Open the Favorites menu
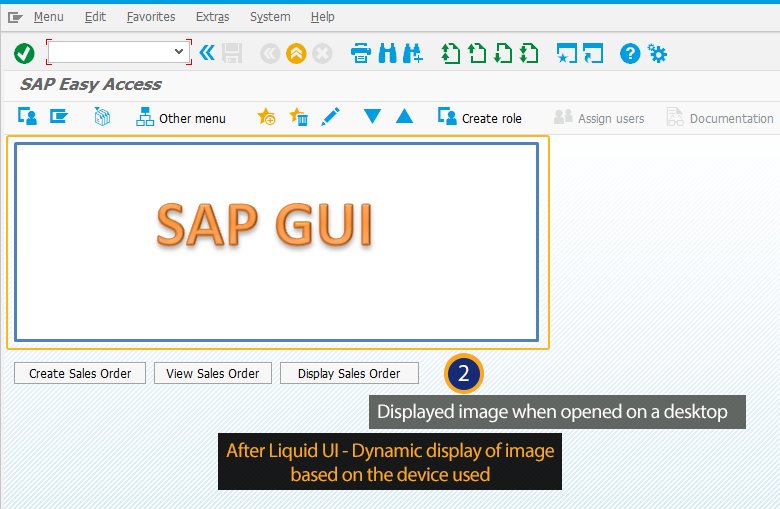Image resolution: width=780 pixels, height=509 pixels. click(x=151, y=17)
